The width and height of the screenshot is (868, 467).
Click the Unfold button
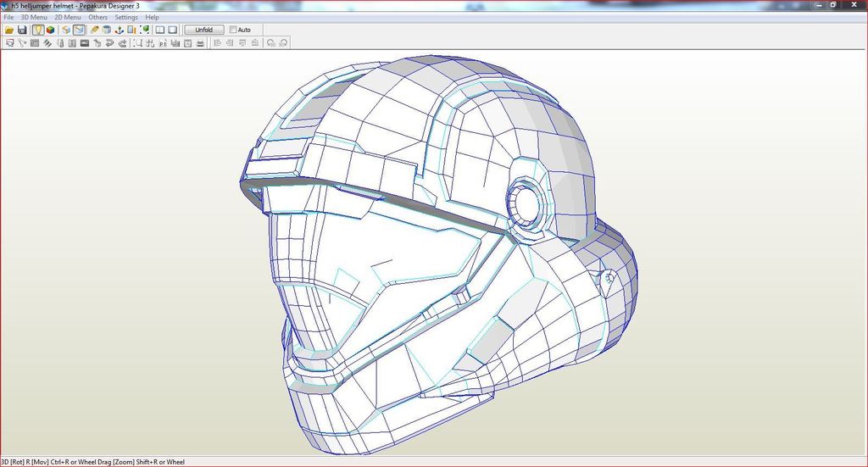[204, 30]
